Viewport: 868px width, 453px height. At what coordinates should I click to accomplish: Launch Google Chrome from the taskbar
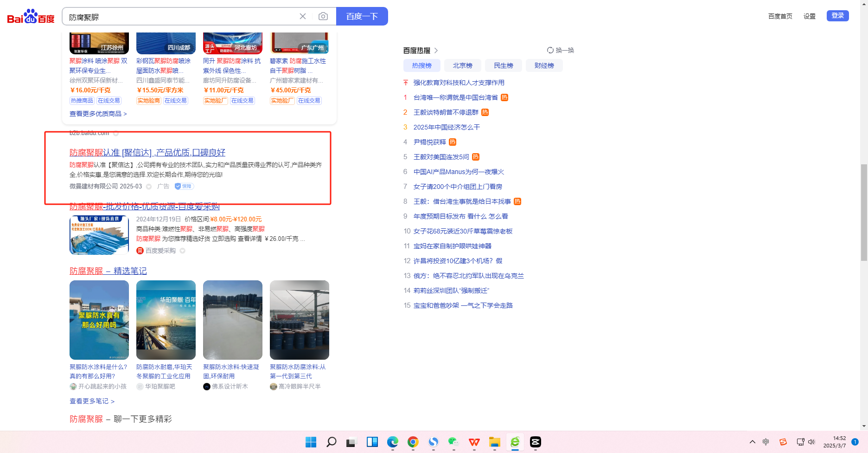pos(413,442)
